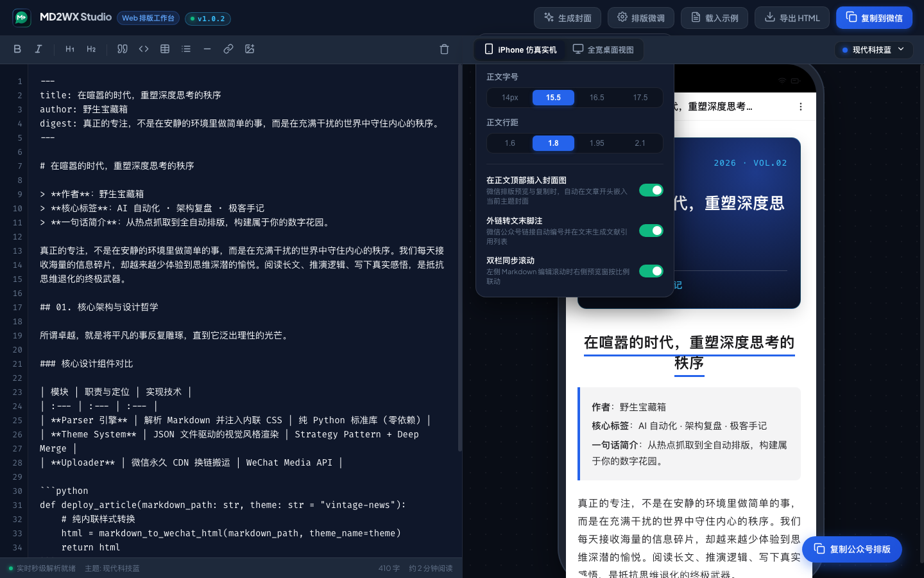Insert H1 heading

pos(70,49)
